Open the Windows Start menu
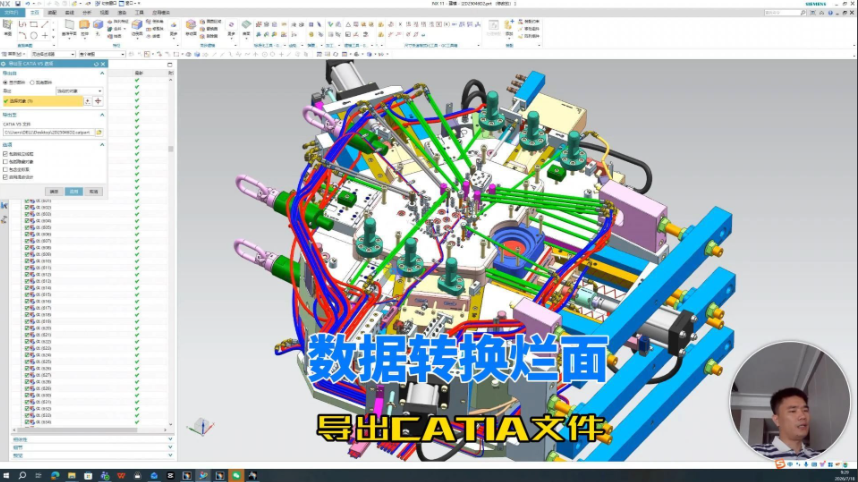The image size is (858, 482). (6, 475)
